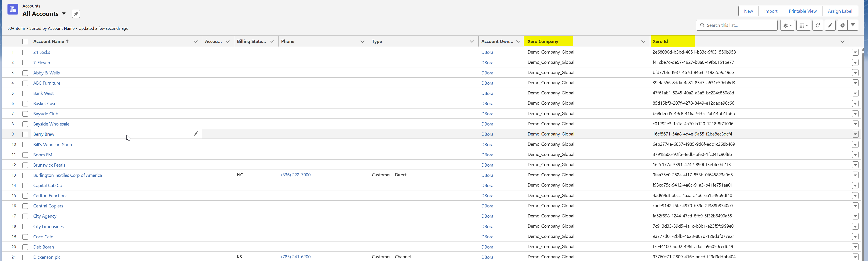Open the Dickenson plc account link
Image resolution: width=868 pixels, height=261 pixels.
(x=47, y=257)
